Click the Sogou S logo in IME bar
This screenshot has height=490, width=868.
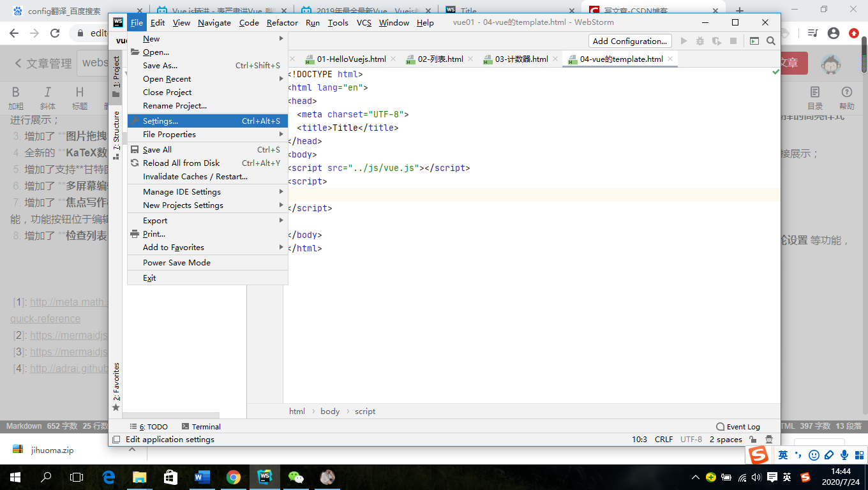[x=759, y=456]
